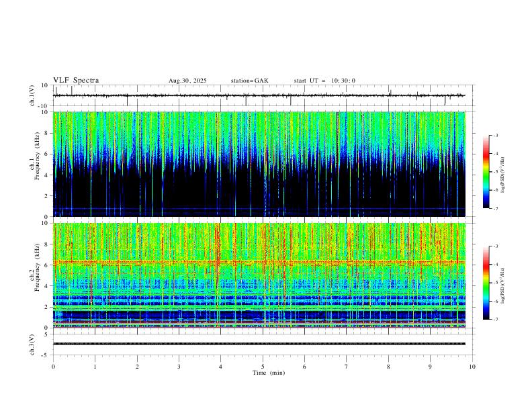Image resolution: width=532 pixels, height=411 pixels.
Task: Select the date text "Aug.30, 2025"
Action: [187, 81]
